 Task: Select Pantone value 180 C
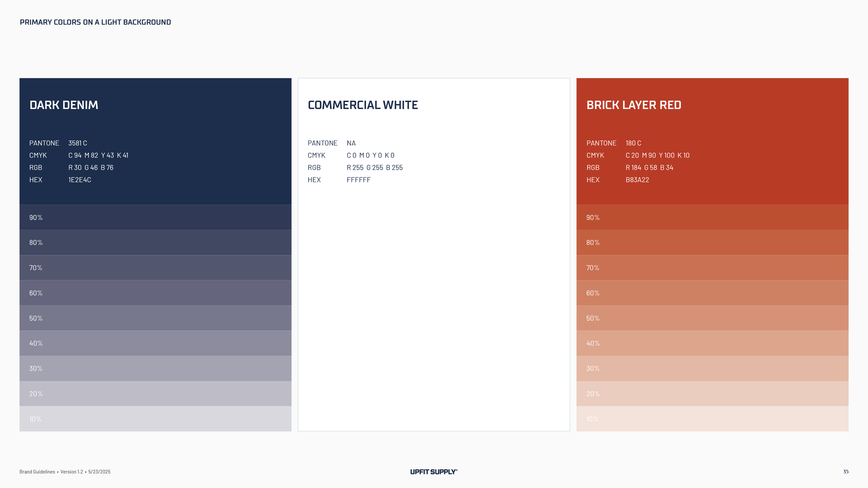click(633, 143)
